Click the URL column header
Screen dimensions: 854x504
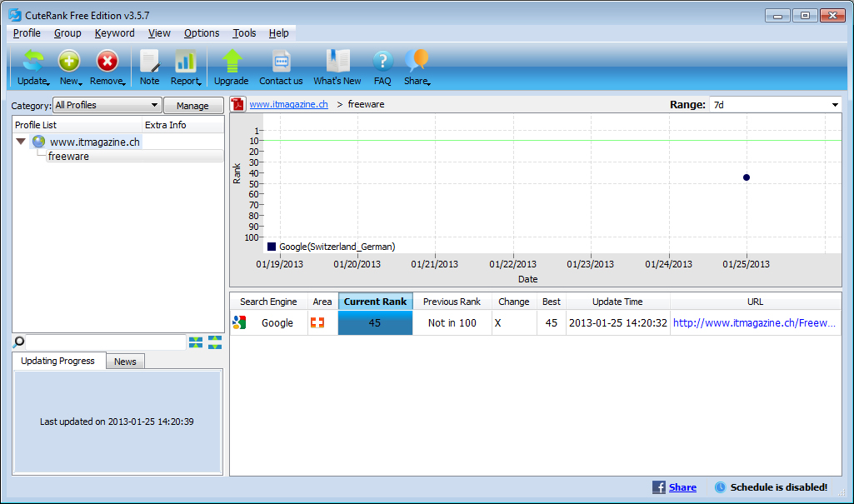pos(756,302)
